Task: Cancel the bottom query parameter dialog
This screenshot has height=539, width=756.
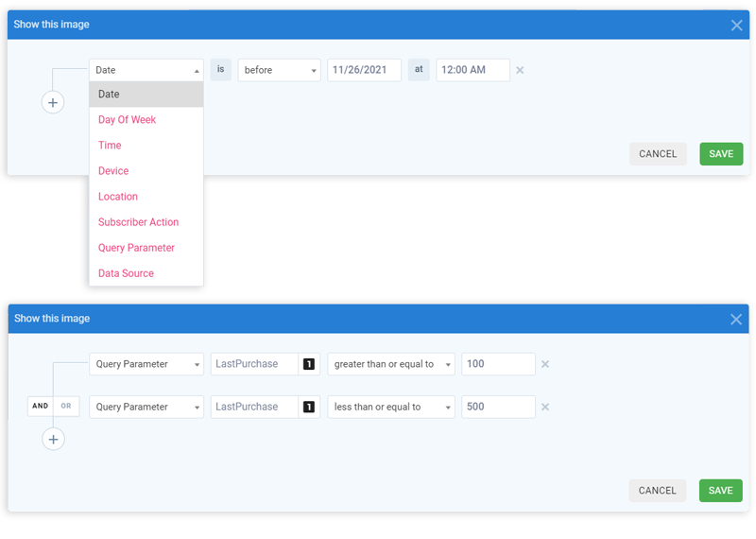Action: (657, 491)
